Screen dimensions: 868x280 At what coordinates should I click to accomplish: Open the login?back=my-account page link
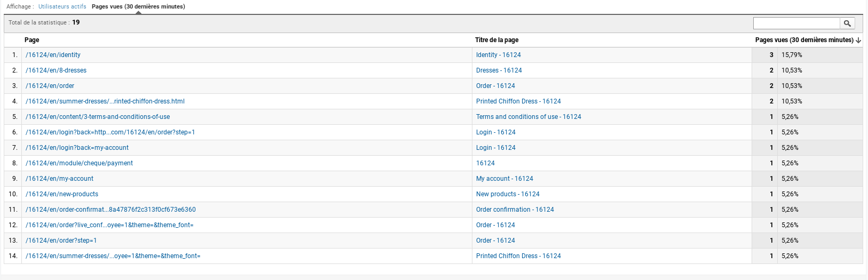(77, 148)
